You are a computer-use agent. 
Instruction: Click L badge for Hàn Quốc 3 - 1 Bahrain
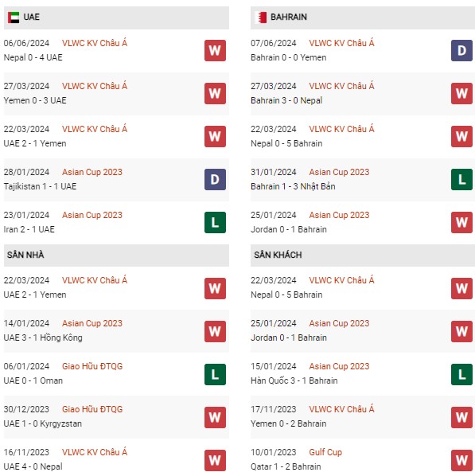tap(461, 374)
